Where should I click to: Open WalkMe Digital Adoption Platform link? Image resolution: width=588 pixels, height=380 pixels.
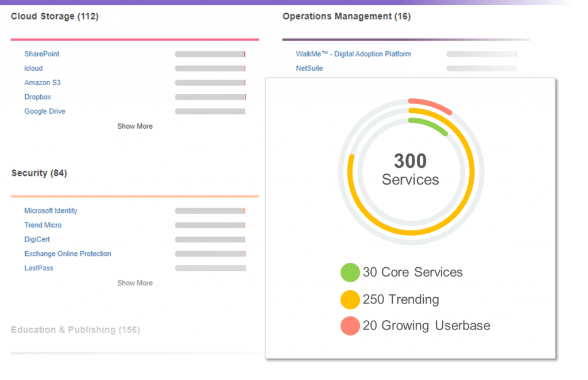pyautogui.click(x=353, y=54)
